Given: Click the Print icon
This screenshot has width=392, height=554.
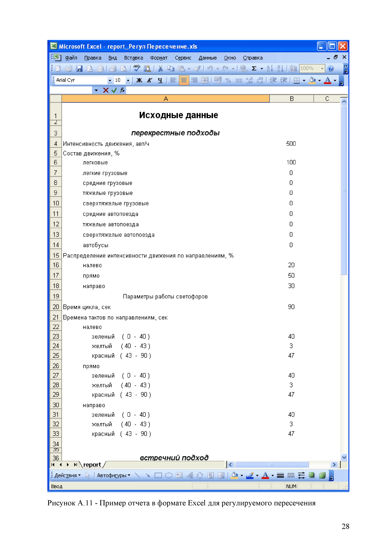Looking at the screenshot, I should click(113, 69).
